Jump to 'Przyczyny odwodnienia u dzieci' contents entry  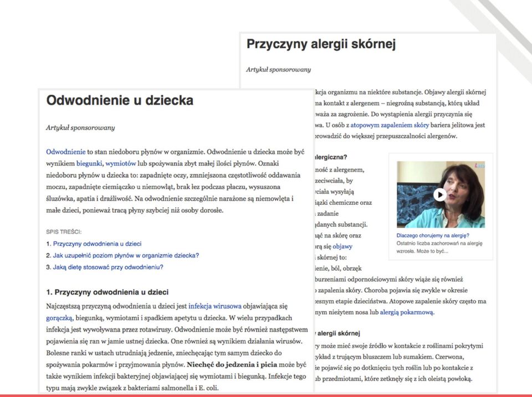pyautogui.click(x=98, y=244)
